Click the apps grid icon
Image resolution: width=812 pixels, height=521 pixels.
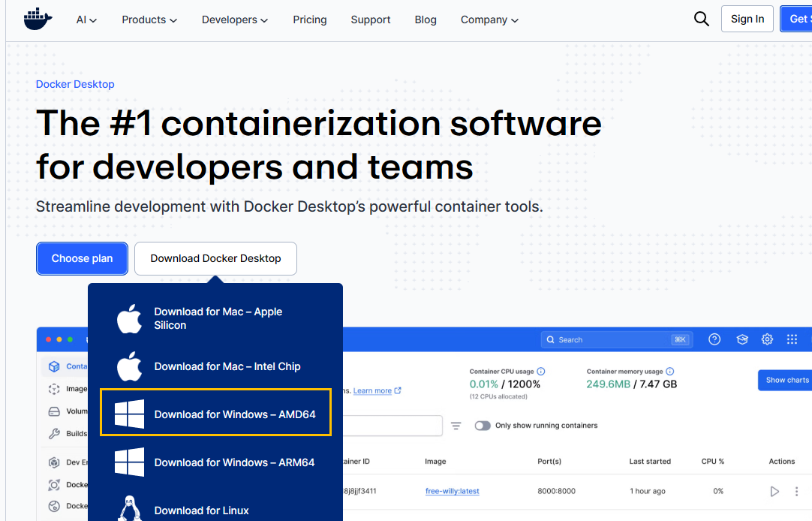point(792,339)
